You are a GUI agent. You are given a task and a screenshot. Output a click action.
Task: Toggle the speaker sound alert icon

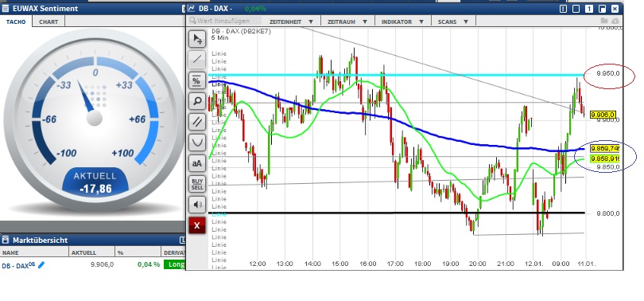[x=197, y=205]
